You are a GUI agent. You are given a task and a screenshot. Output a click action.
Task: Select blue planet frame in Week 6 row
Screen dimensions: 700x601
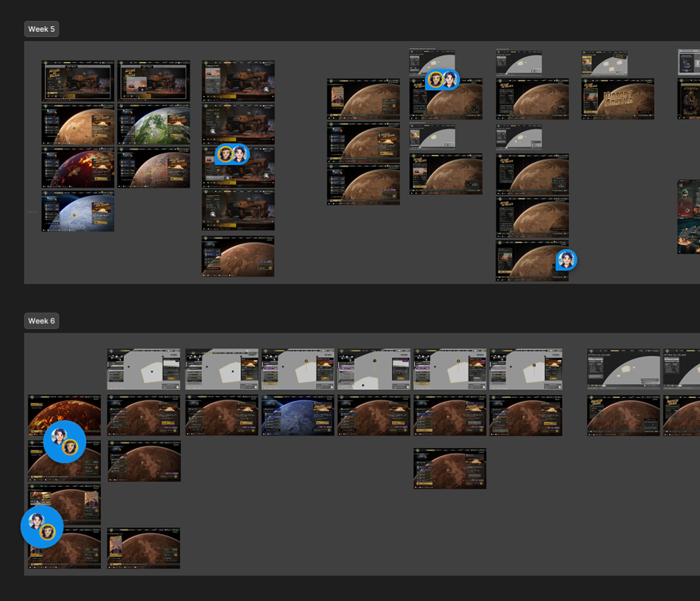coord(297,416)
